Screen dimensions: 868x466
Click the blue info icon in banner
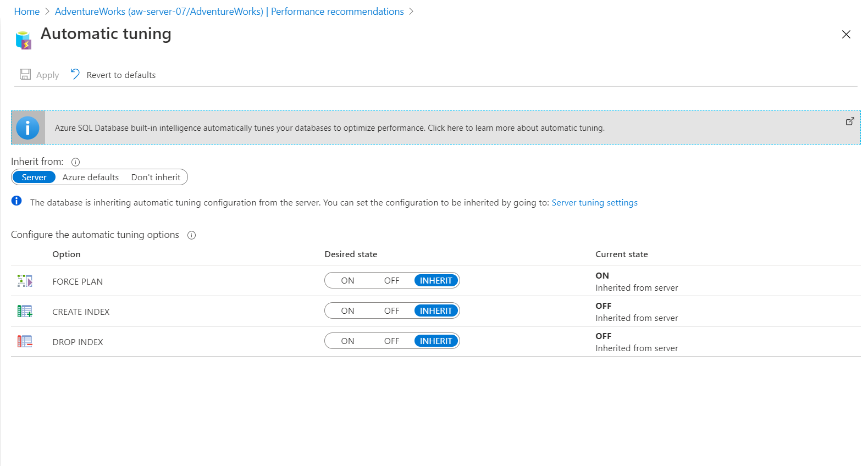coord(27,128)
